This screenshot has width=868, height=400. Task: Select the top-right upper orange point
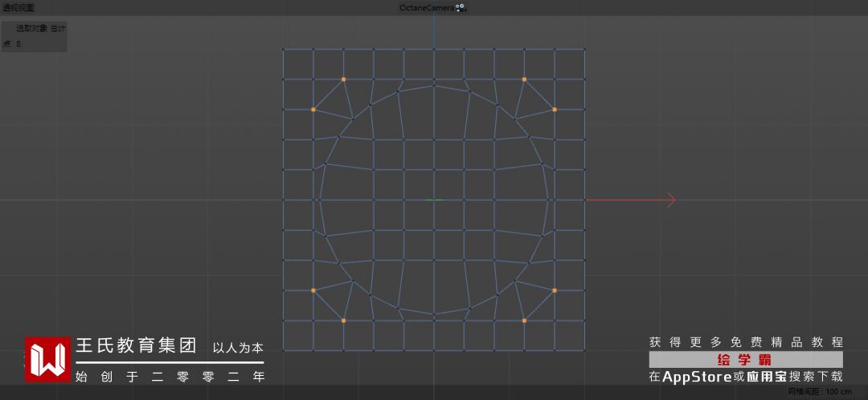(x=524, y=79)
